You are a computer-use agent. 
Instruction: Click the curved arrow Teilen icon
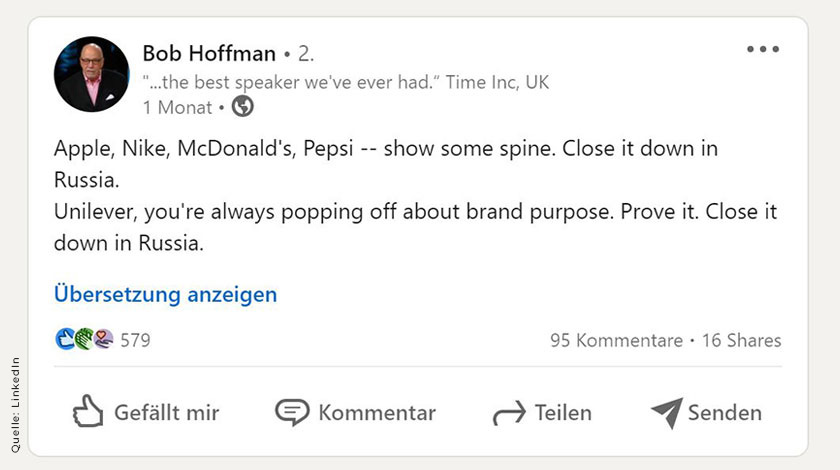pos(509,413)
